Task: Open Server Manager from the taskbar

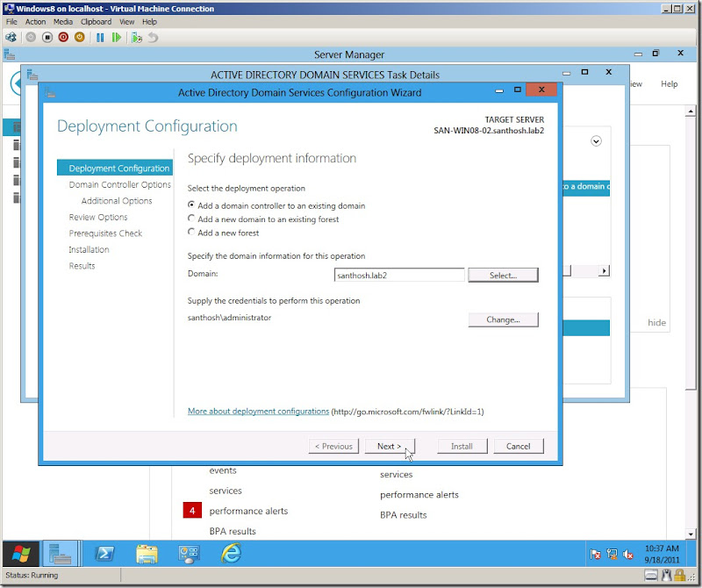Action: [x=61, y=554]
